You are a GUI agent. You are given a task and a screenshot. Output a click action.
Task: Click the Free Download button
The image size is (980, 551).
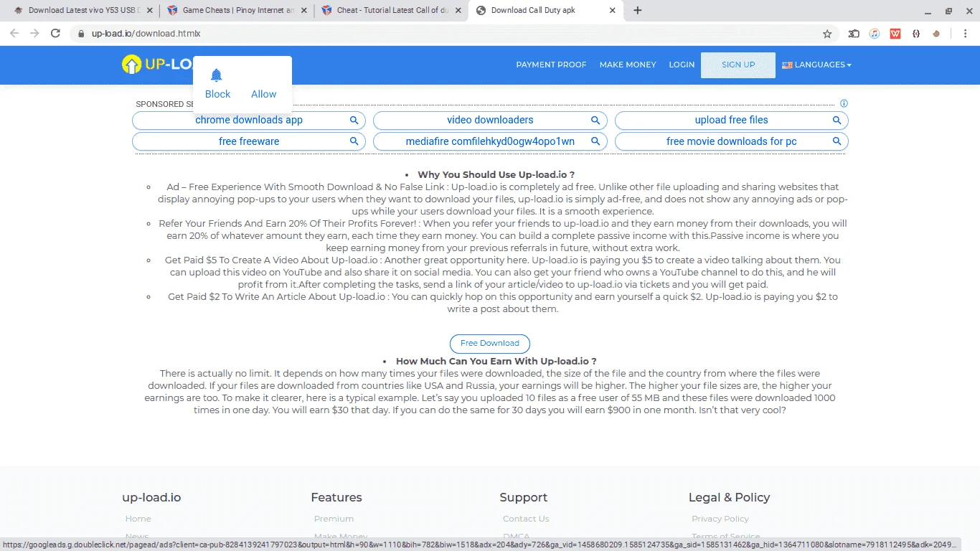[x=490, y=344]
